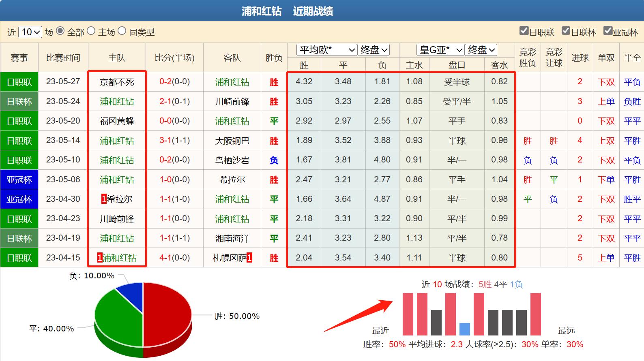Click the 半全 column header

point(632,58)
